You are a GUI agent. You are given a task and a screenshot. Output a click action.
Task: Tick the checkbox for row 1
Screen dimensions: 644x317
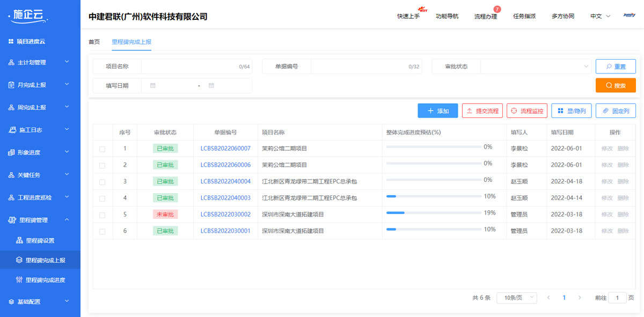point(102,149)
